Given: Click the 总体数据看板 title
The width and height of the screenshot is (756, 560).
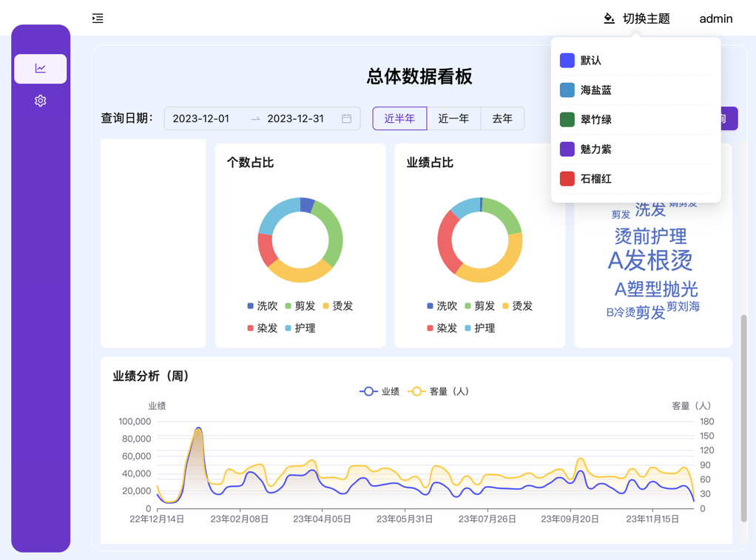Looking at the screenshot, I should (419, 76).
